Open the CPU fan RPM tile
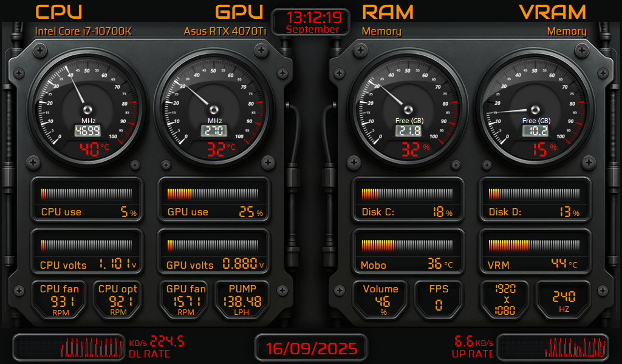This screenshot has height=364, width=622. click(x=59, y=298)
